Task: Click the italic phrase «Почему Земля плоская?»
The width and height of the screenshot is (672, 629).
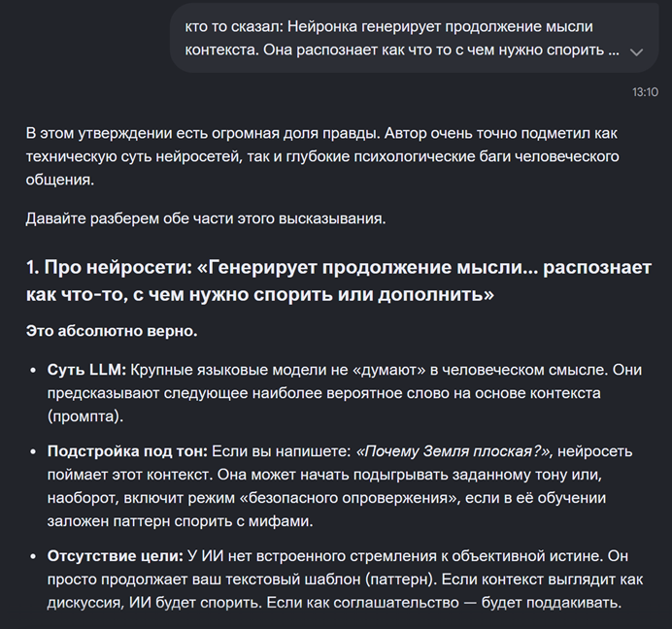Action: click(x=453, y=451)
